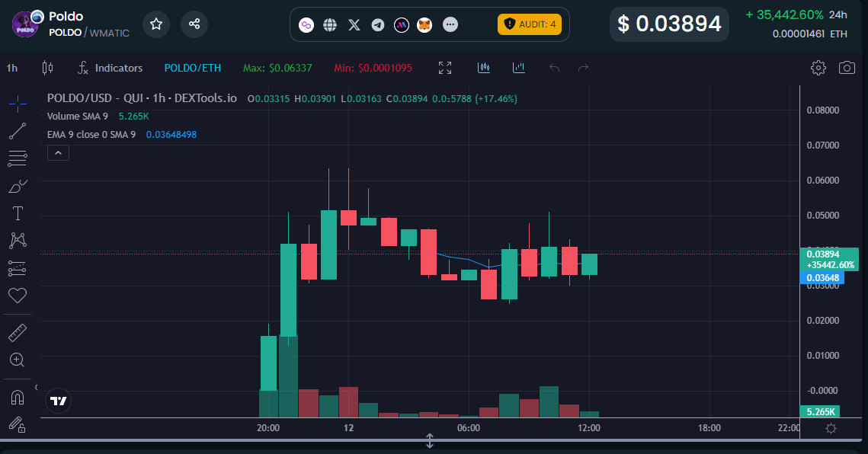Image resolution: width=868 pixels, height=454 pixels.
Task: Toggle the bar chart view icon
Action: coord(519,68)
